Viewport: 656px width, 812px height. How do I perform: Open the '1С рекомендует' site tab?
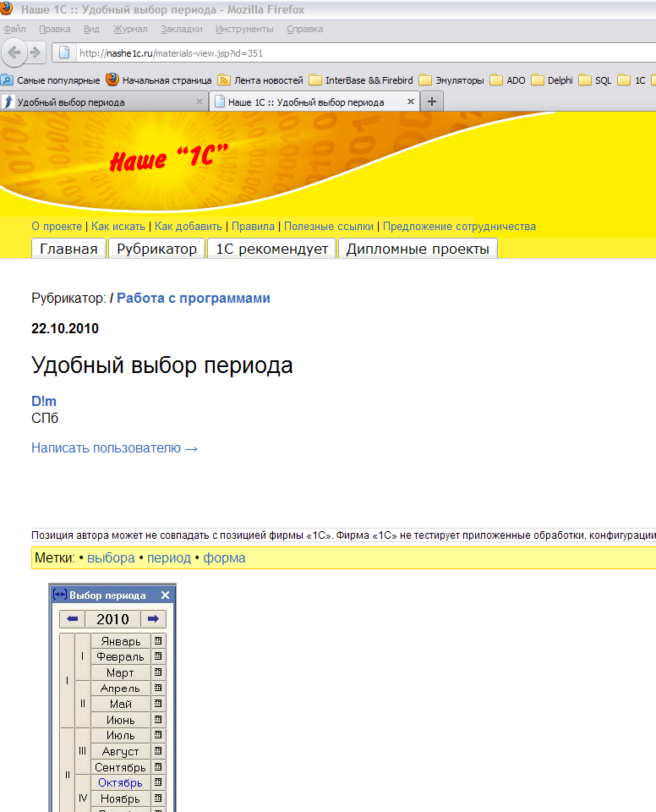pyautogui.click(x=272, y=249)
